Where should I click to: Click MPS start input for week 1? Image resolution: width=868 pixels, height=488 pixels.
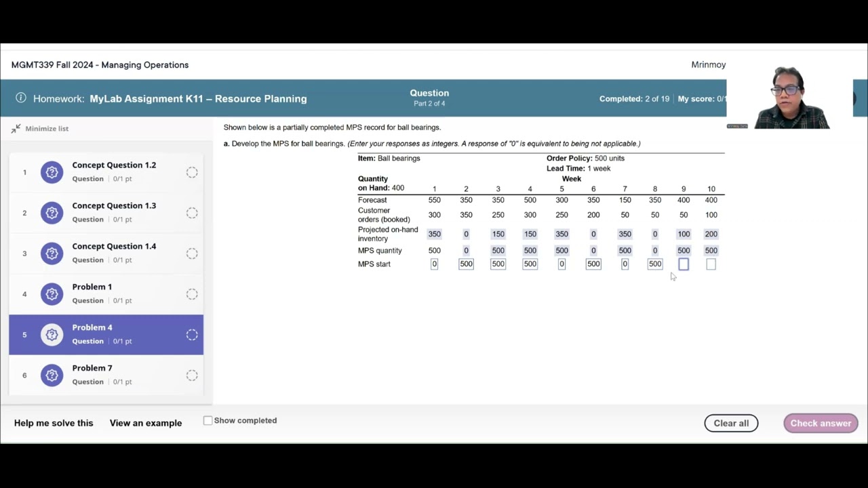click(x=434, y=264)
